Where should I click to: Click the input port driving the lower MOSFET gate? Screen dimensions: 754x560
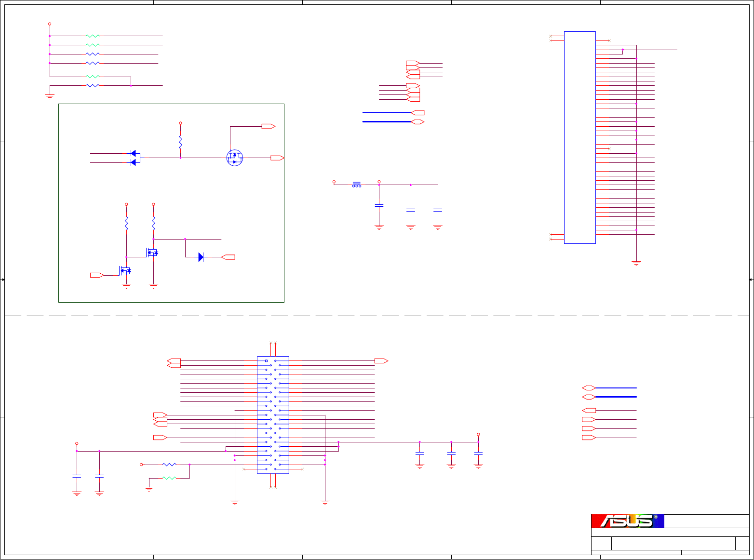[x=97, y=275]
